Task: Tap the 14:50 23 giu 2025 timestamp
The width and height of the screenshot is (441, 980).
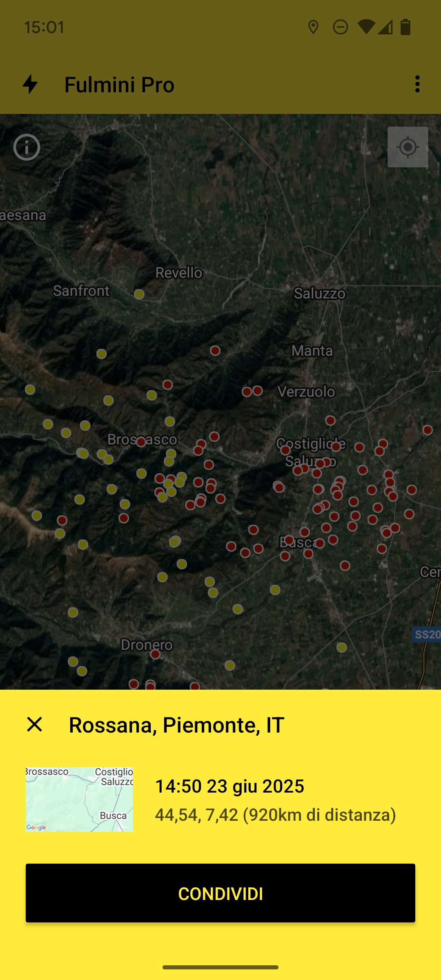Action: point(229,786)
